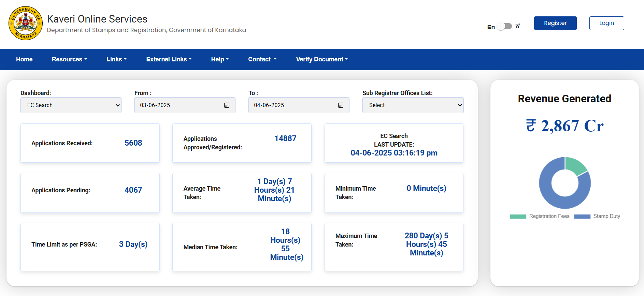Viewport: 644px width, 296px height.
Task: Click the Login button
Action: (606, 23)
